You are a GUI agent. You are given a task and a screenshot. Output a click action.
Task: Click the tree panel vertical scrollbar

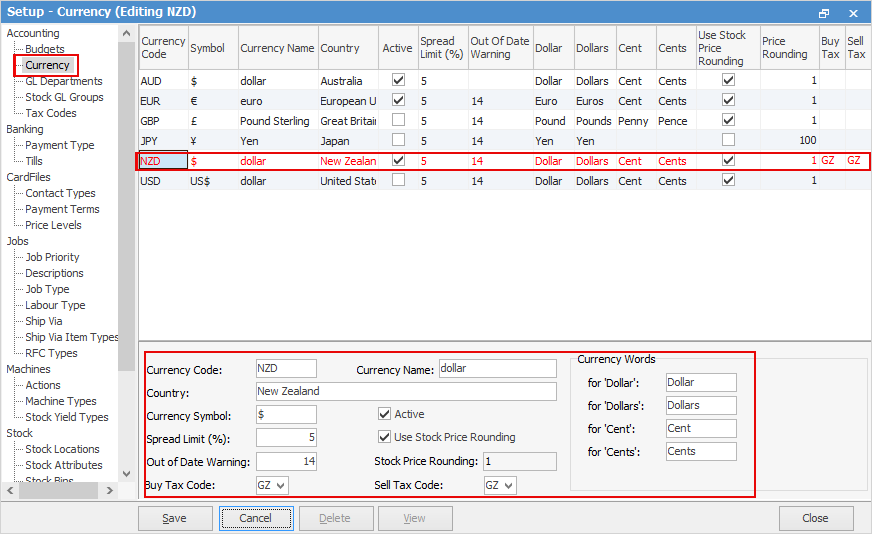coord(126,206)
